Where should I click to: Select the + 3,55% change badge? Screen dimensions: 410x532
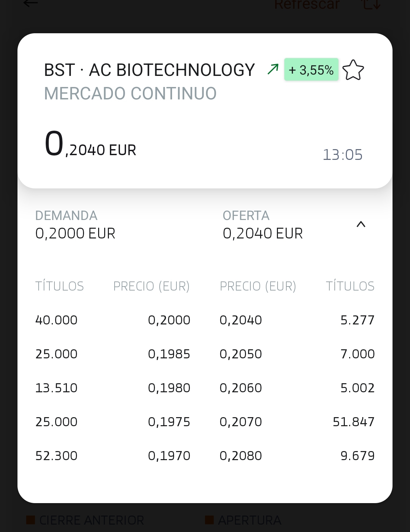(x=311, y=70)
